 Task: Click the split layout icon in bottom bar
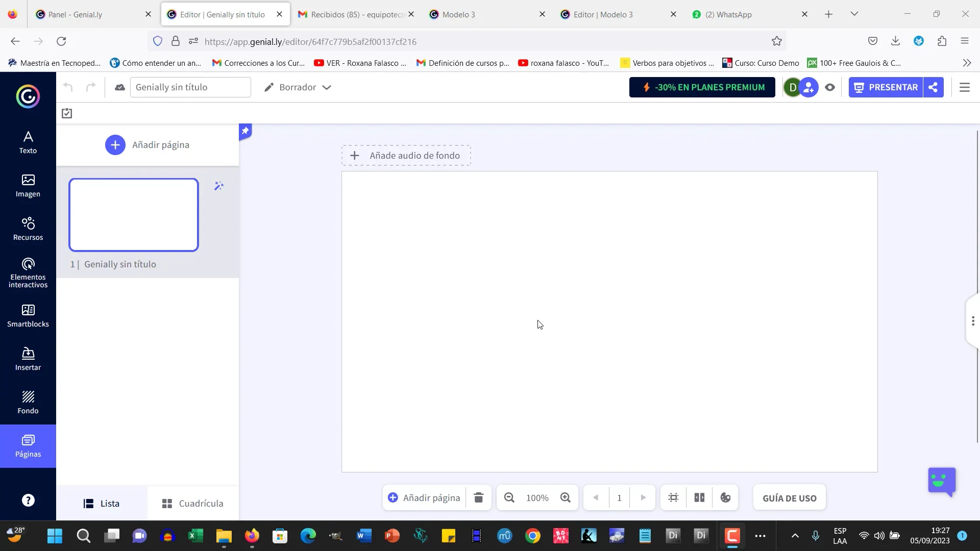coord(699,497)
